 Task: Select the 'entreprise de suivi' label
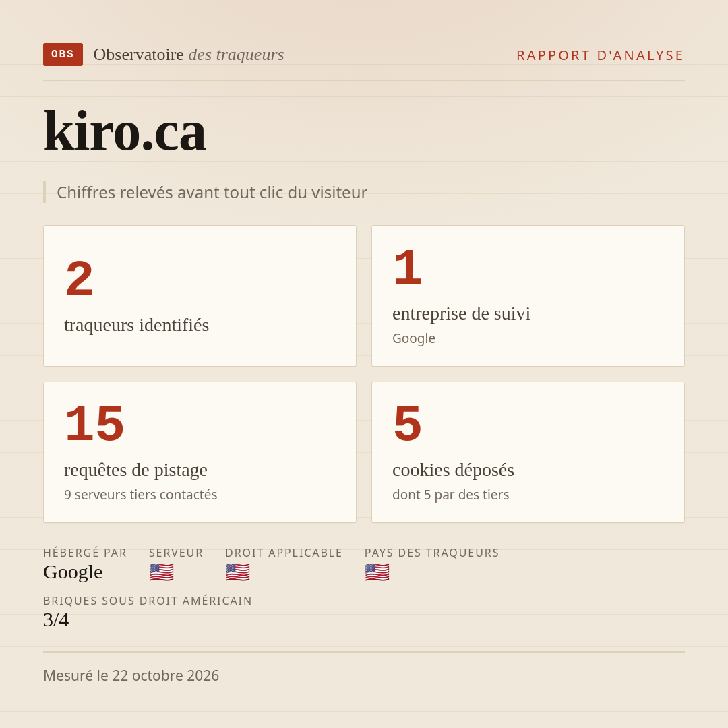461,313
